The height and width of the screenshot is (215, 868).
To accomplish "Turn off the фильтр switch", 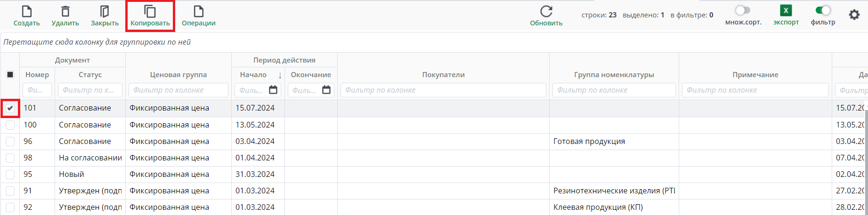I will coord(823,10).
